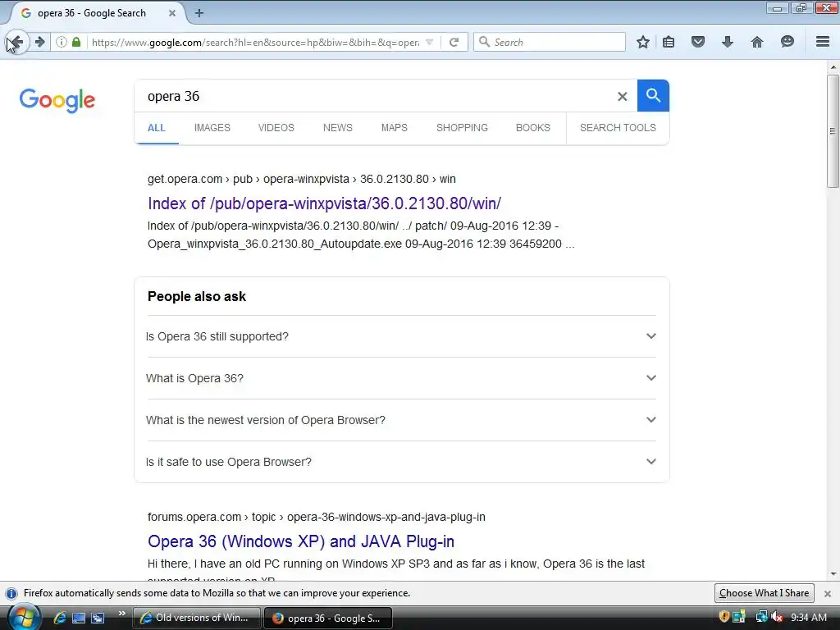Switch to the SHOPPING tab
Image resolution: width=840 pixels, height=630 pixels.
462,128
